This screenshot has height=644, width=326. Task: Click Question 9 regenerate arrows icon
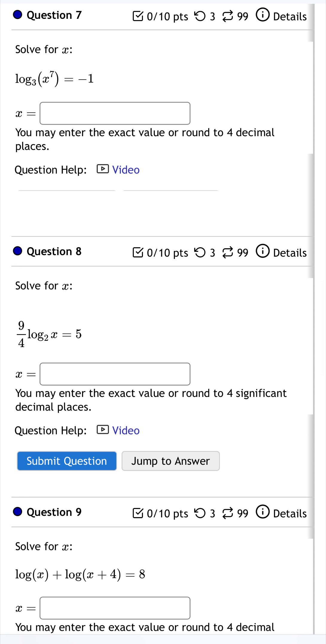click(x=227, y=513)
